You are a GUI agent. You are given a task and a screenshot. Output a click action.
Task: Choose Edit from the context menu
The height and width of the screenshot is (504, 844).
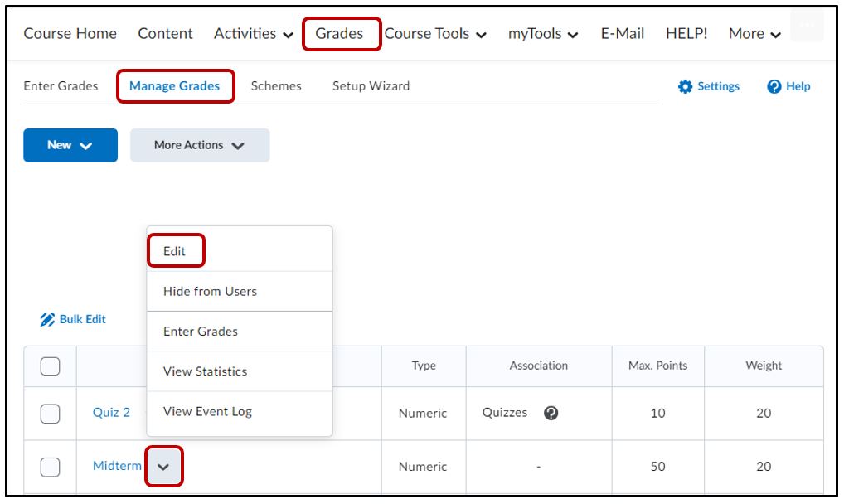(175, 251)
